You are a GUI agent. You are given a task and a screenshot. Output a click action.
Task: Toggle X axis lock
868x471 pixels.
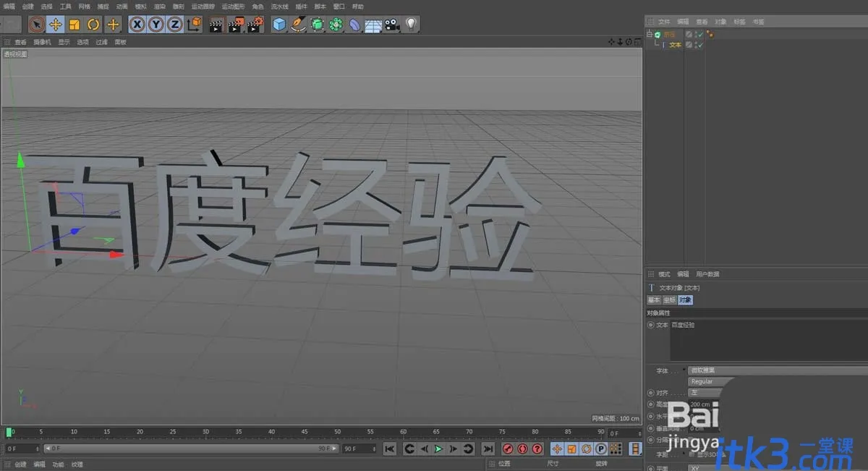(137, 25)
